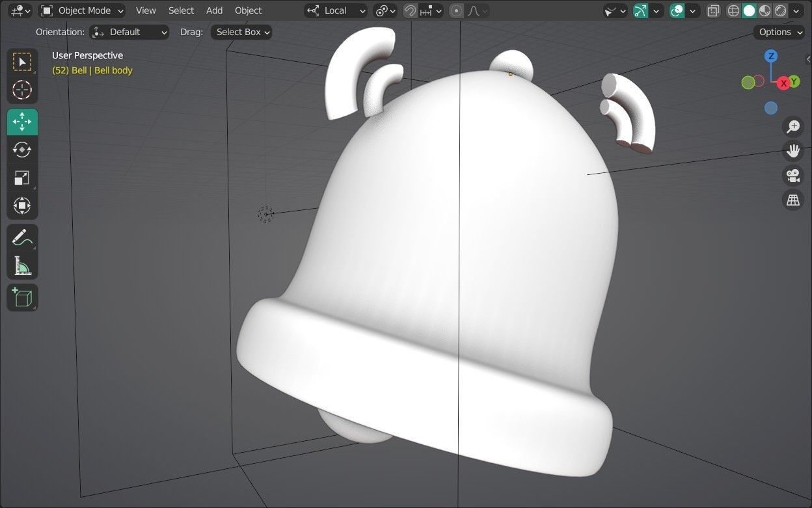Click the pan view hand button

(793, 151)
